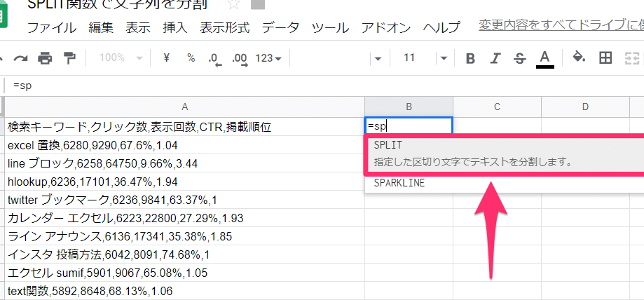Toggle bold formatting

pos(470,58)
